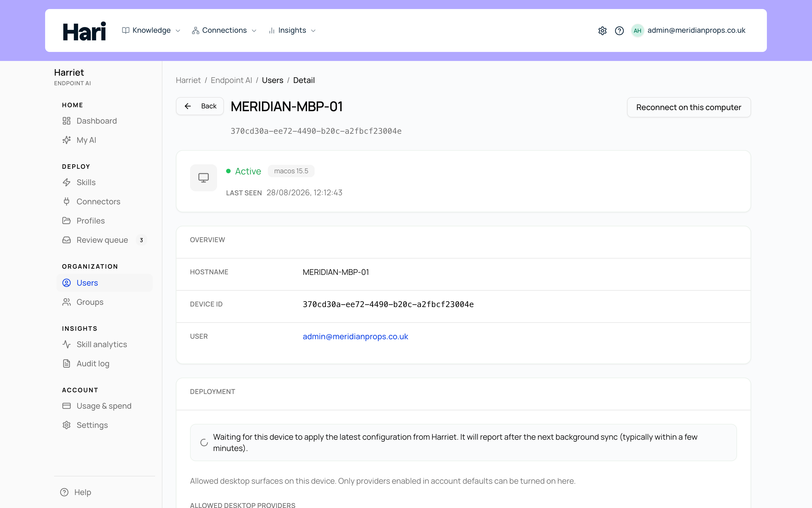This screenshot has height=508, width=812.
Task: Expand the Connections menu chevron
Action: [254, 30]
